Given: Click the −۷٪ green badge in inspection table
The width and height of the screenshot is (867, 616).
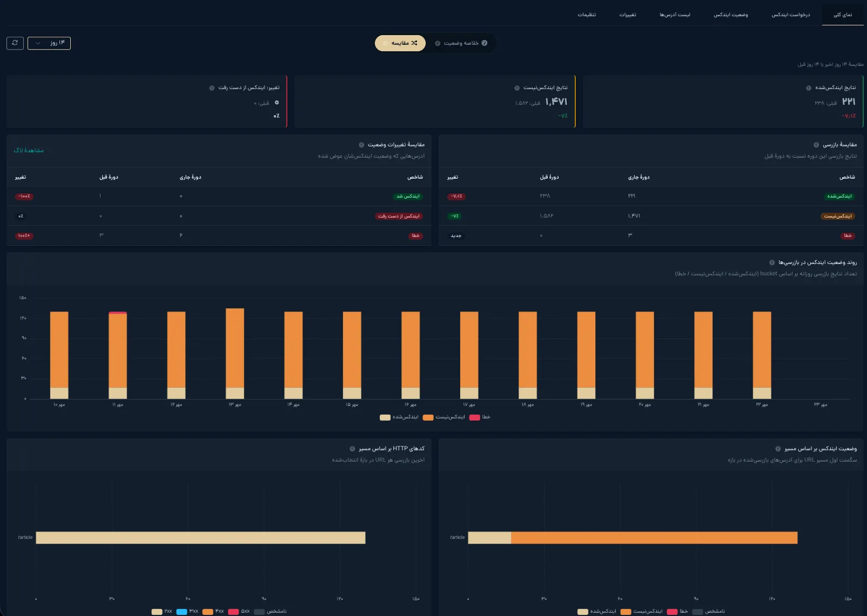Looking at the screenshot, I should coord(455,216).
